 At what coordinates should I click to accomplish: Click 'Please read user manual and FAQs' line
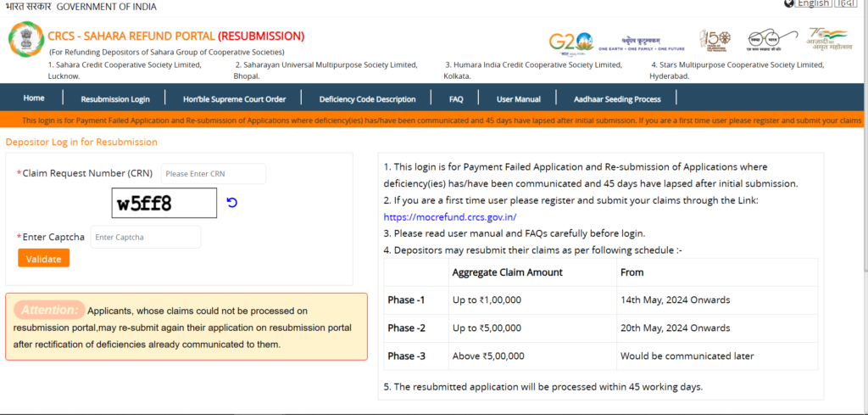point(515,233)
